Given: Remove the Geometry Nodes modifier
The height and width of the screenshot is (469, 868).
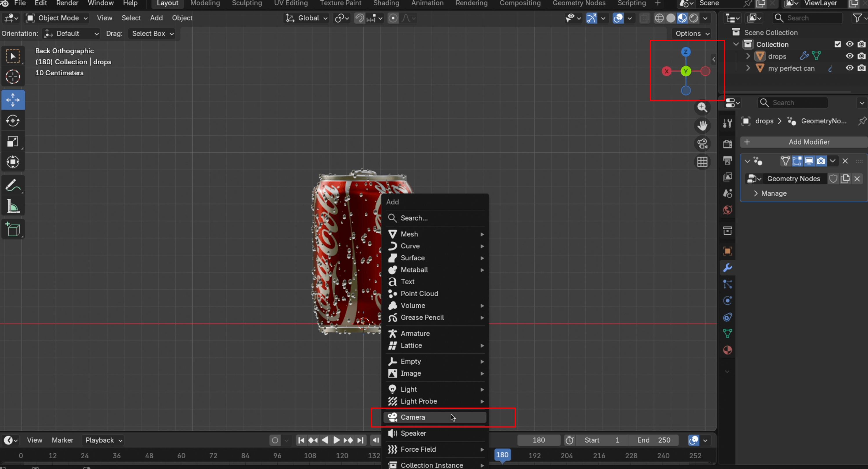Looking at the screenshot, I should (845, 161).
